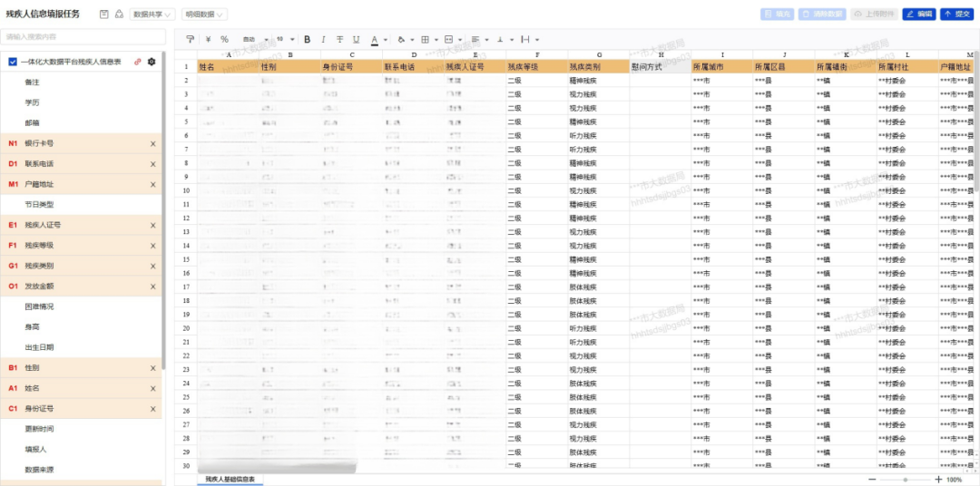980x486 pixels.
Task: Remove the 姓名 field mapping with X
Action: (153, 389)
